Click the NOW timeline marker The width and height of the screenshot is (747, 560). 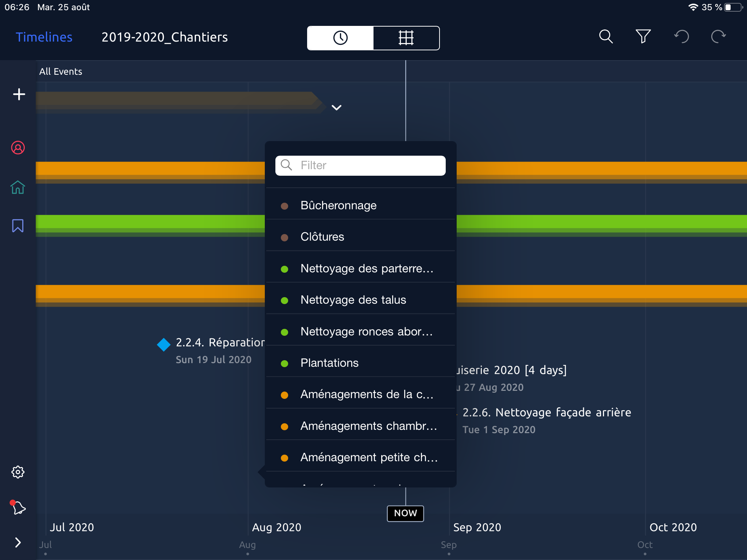point(405,513)
